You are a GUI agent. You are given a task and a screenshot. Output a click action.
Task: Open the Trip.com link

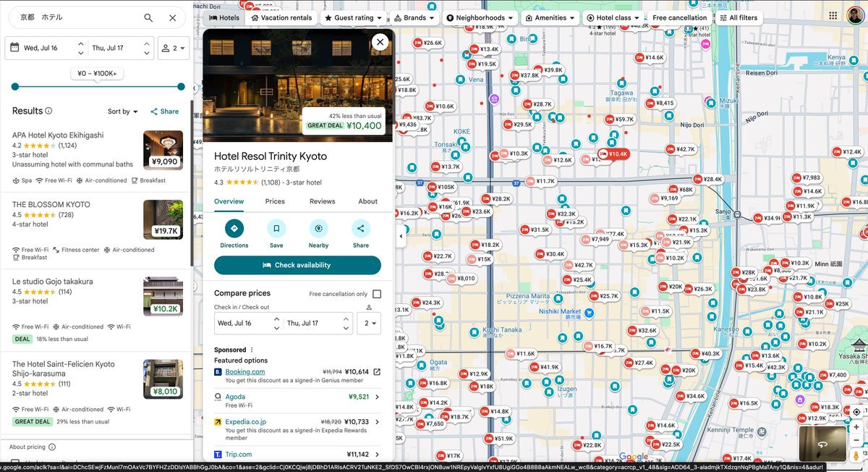pos(239,455)
